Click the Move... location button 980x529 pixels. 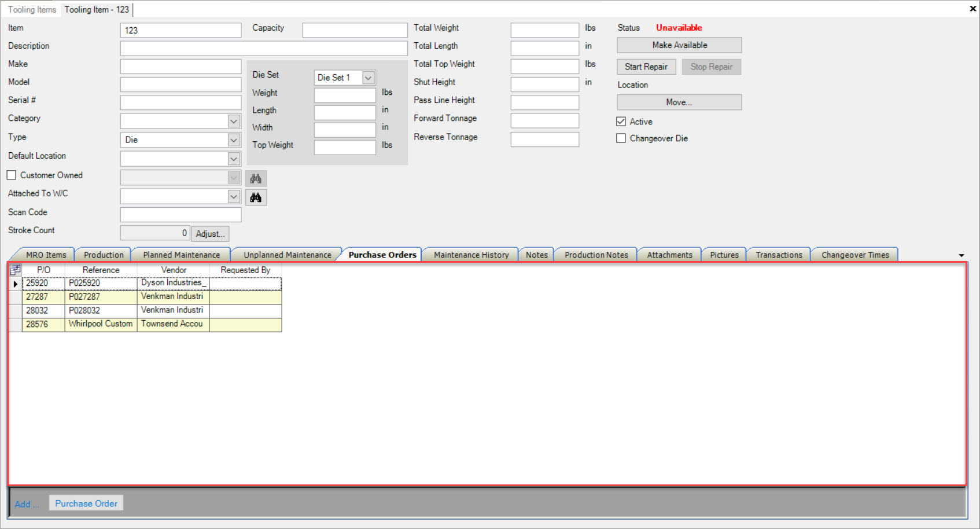pos(679,102)
